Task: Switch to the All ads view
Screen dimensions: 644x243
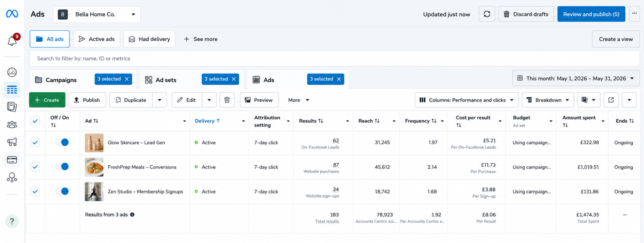Action: [x=50, y=39]
